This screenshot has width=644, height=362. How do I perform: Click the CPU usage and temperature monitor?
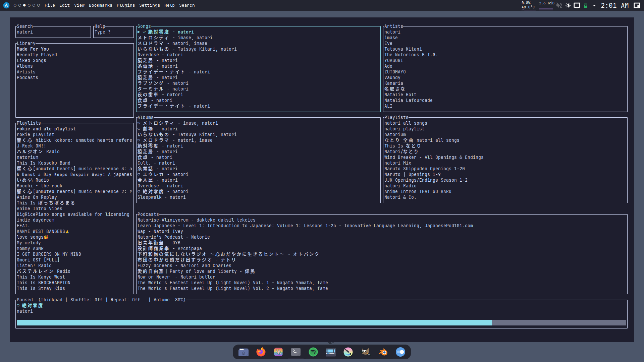pos(528,5)
